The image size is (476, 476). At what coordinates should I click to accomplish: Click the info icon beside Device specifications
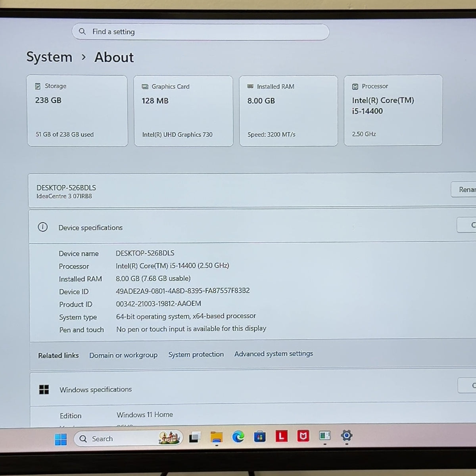[42, 227]
